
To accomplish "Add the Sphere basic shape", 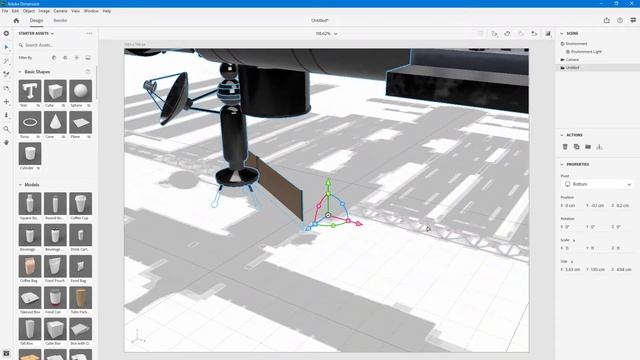I will click(80, 91).
